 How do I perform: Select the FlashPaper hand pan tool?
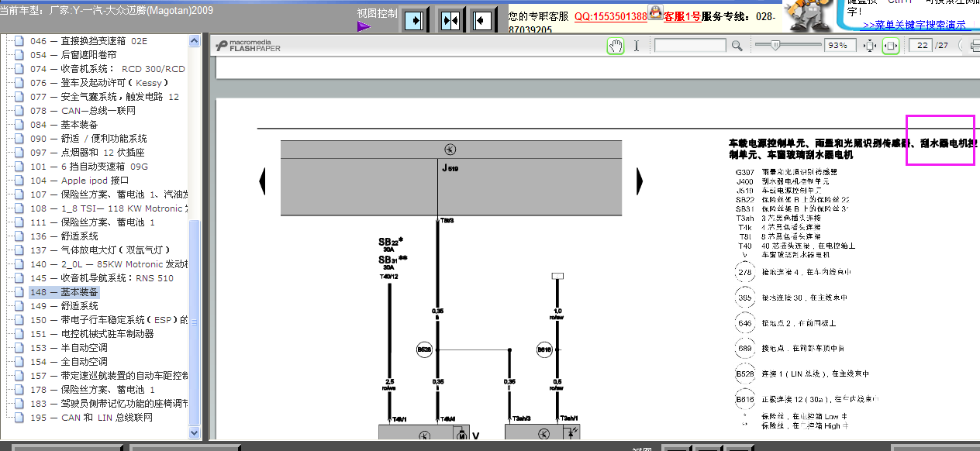616,46
